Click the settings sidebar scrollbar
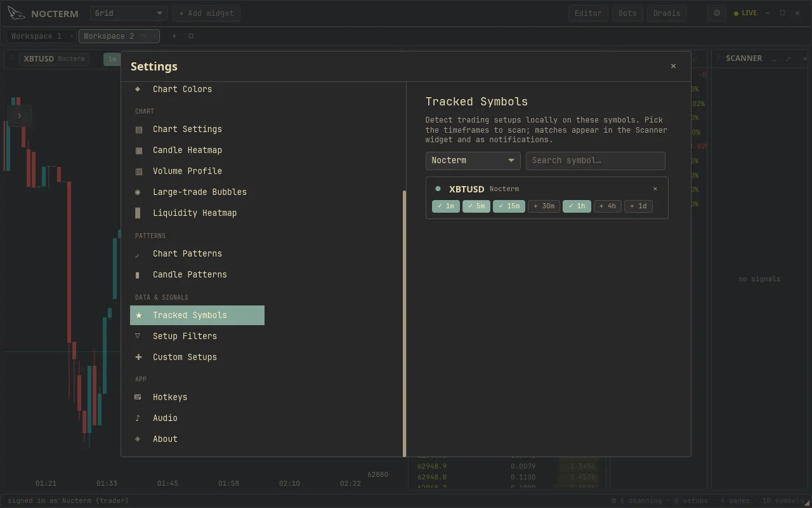The width and height of the screenshot is (812, 508). tap(404, 323)
